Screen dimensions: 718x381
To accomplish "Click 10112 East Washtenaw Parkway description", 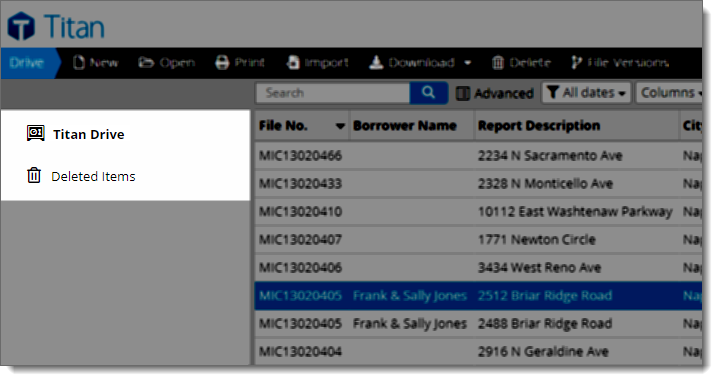I will tap(575, 212).
